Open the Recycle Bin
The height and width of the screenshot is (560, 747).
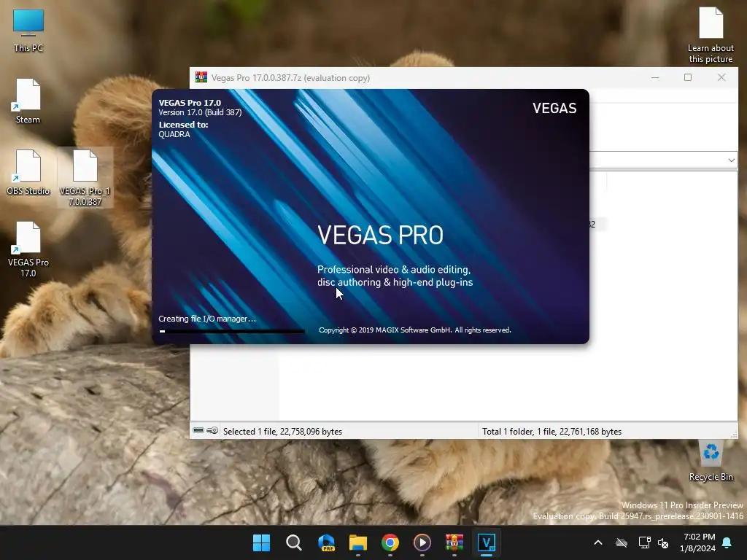(711, 460)
